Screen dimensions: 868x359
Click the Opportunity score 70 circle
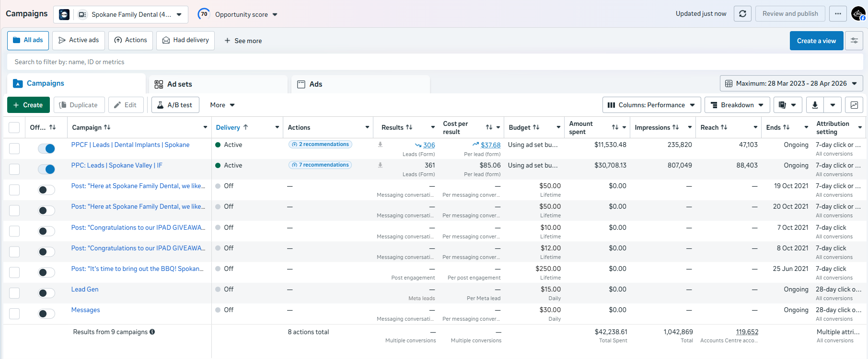pyautogui.click(x=204, y=14)
